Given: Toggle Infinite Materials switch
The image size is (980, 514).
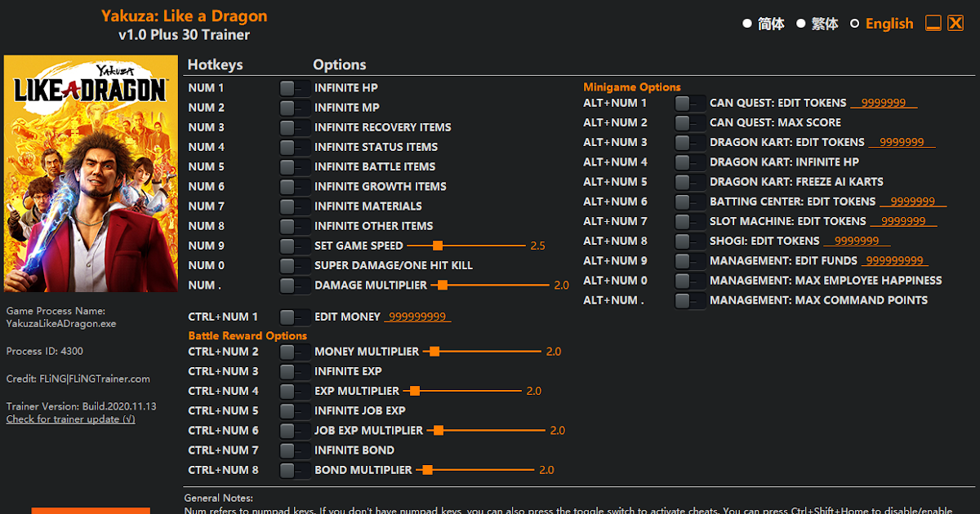Looking at the screenshot, I should tap(295, 206).
